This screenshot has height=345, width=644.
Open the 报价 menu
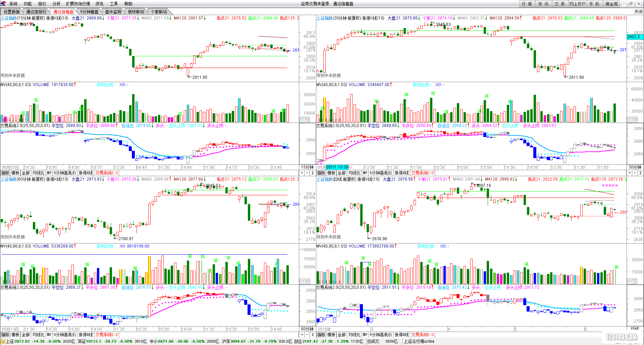pos(42,4)
